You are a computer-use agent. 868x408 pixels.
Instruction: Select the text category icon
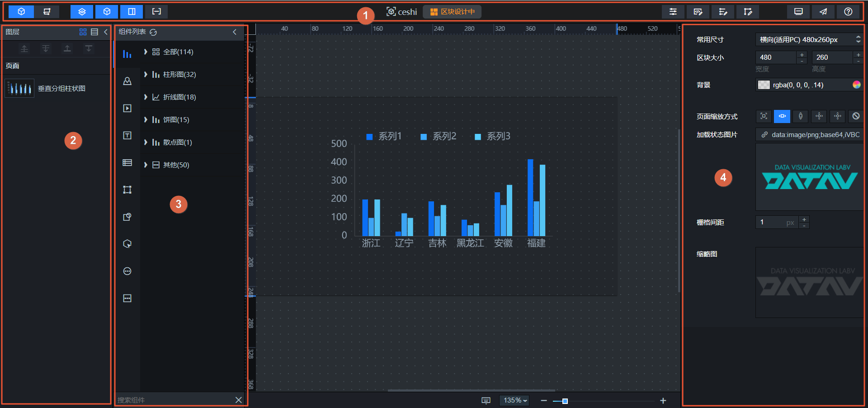pyautogui.click(x=127, y=135)
